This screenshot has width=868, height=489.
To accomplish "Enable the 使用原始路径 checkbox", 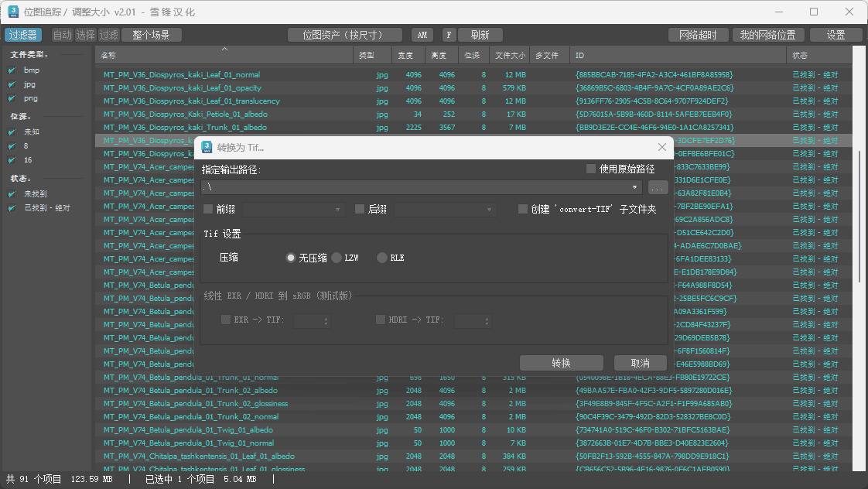I will point(591,169).
